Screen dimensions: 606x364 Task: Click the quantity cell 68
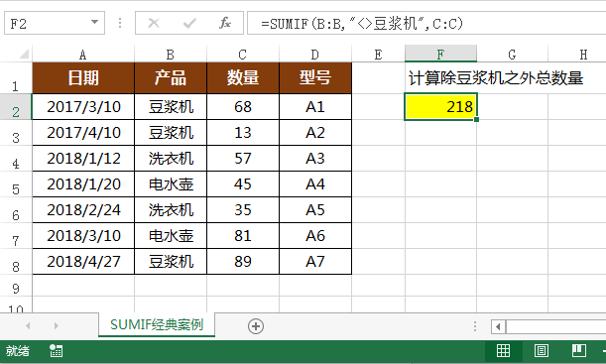(243, 107)
